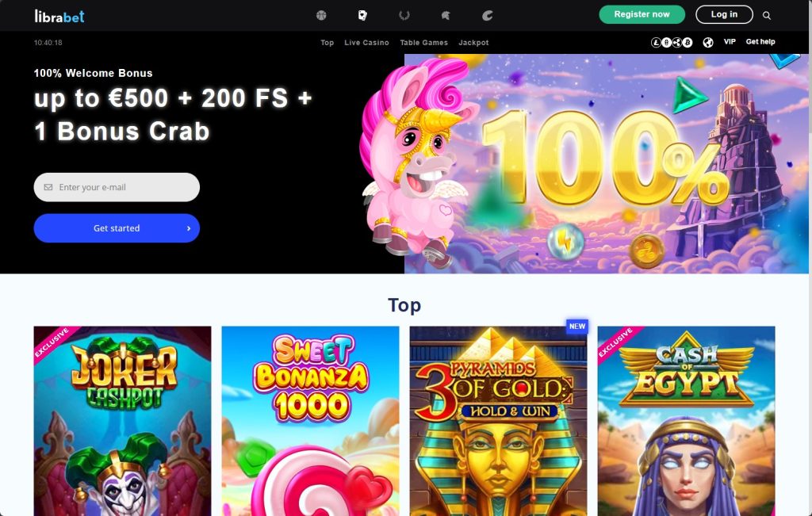This screenshot has width=812, height=516.
Task: Click the Librabet logo
Action: pyautogui.click(x=59, y=16)
